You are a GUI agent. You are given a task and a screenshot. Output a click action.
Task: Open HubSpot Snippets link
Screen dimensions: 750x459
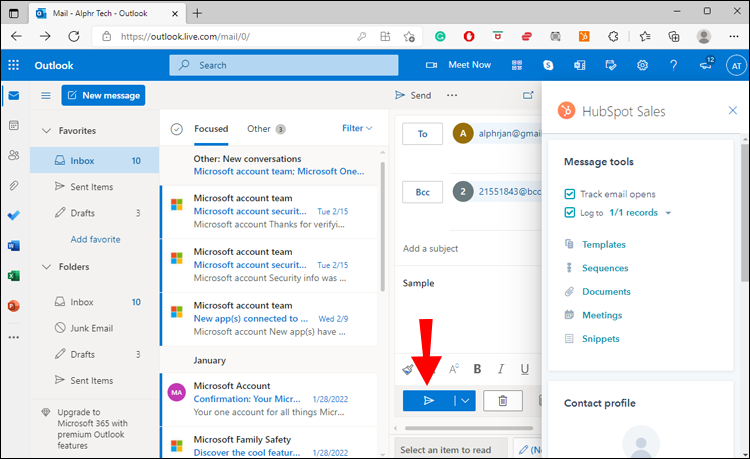click(600, 339)
